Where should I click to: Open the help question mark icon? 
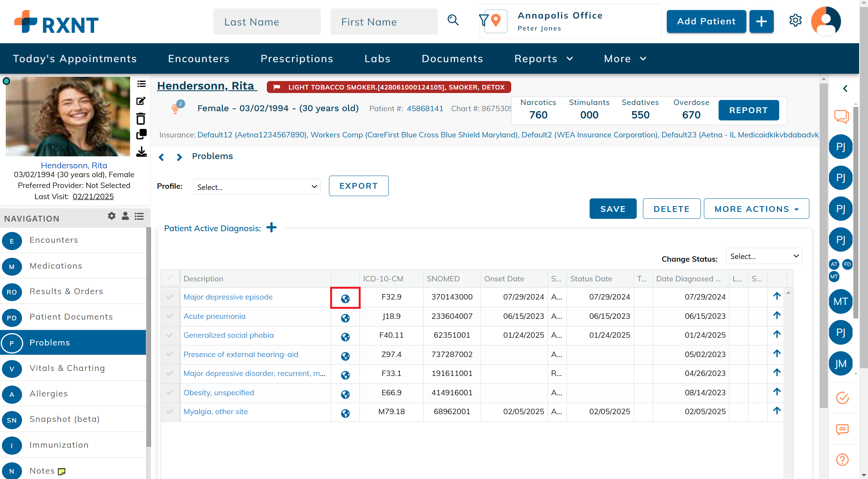click(x=842, y=459)
